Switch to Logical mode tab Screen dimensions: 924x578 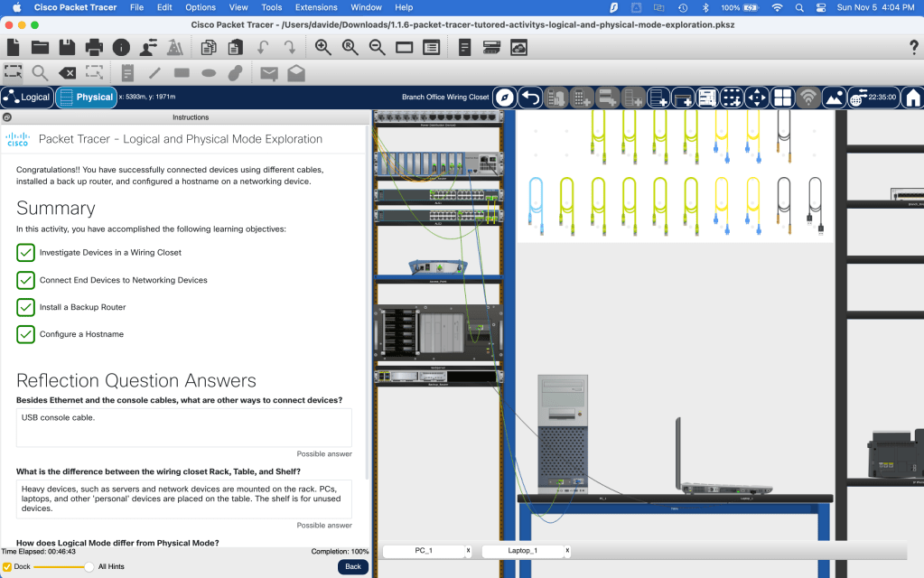27,98
